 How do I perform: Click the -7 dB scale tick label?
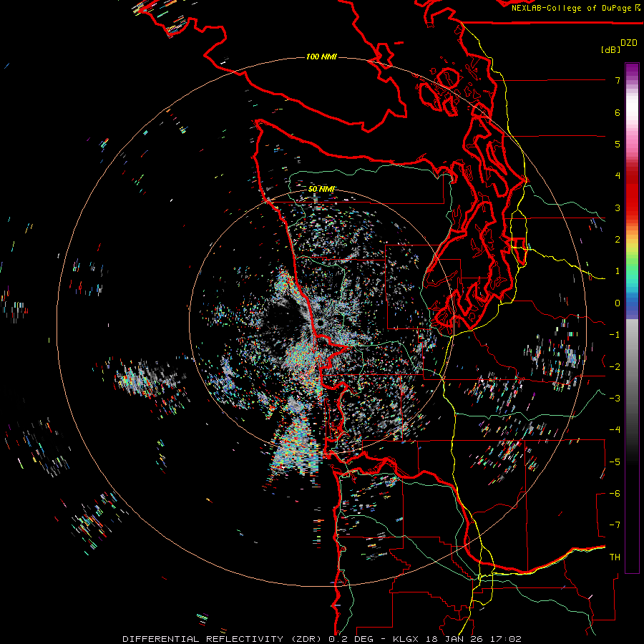pyautogui.click(x=615, y=525)
